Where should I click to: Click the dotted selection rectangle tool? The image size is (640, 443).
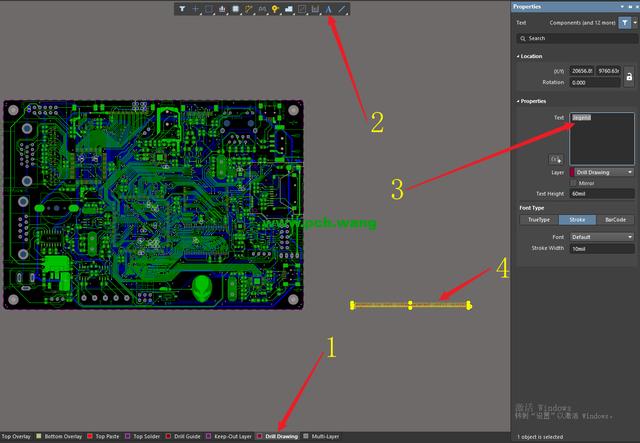pos(209,9)
